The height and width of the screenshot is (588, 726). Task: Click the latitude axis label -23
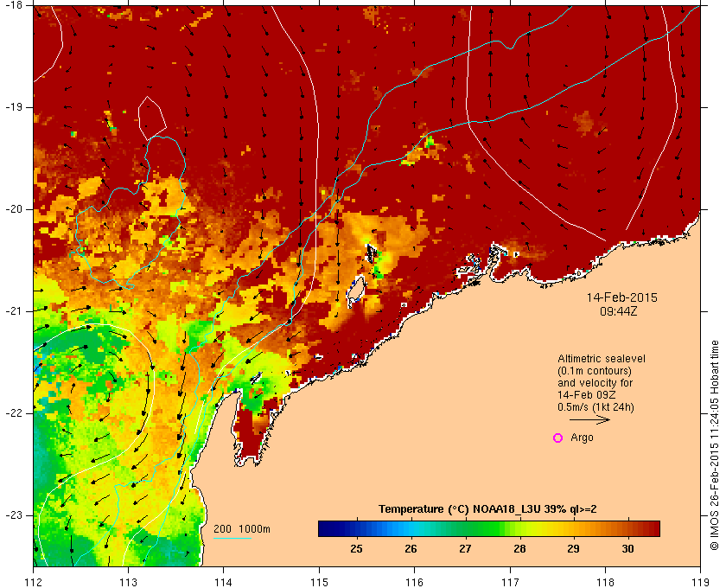point(13,514)
